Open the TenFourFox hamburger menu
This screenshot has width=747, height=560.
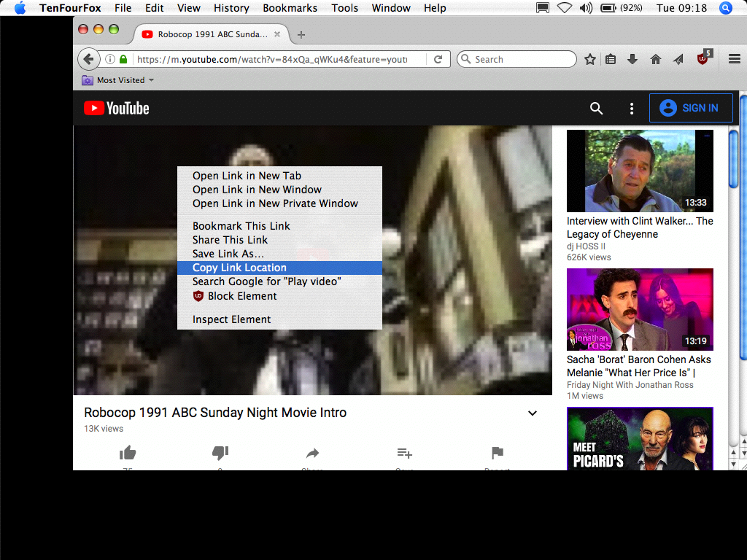point(734,59)
